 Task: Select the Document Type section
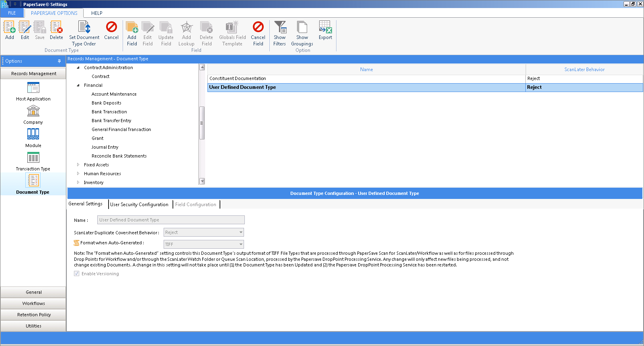coord(33,184)
